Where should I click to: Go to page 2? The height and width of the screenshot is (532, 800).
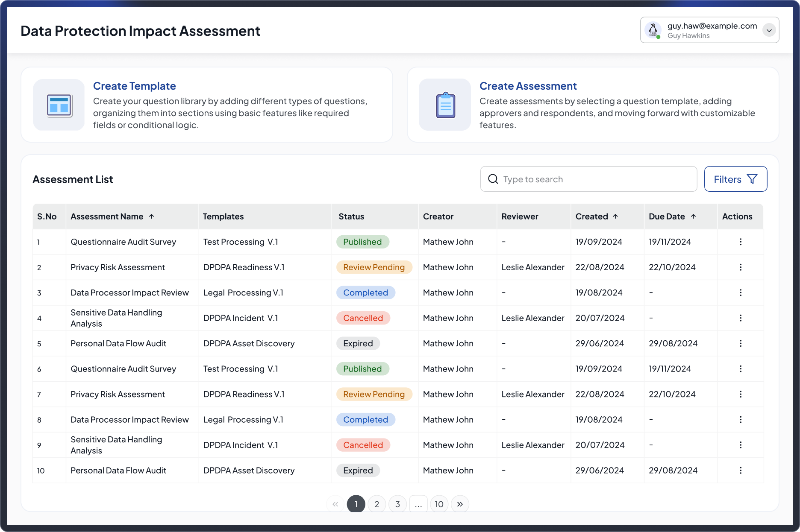click(377, 504)
